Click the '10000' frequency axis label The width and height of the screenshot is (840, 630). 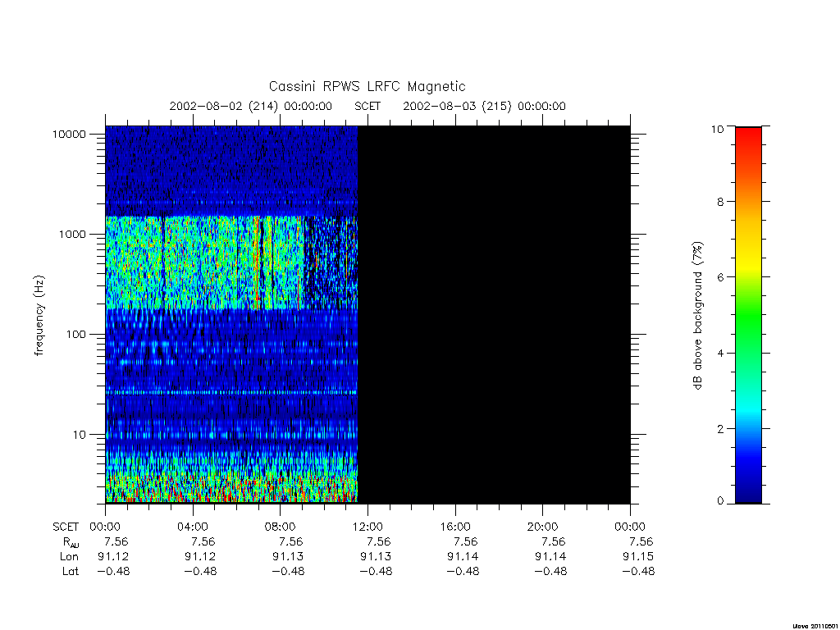(69, 134)
